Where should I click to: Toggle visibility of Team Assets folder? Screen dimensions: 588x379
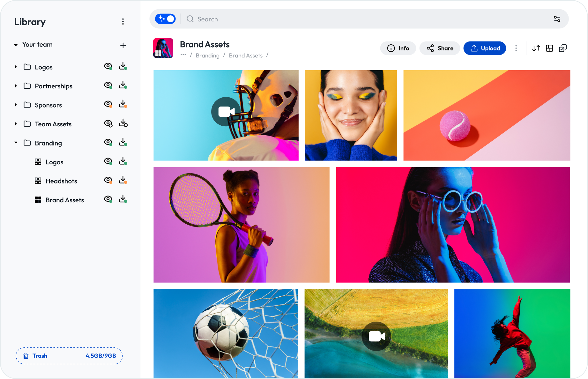[x=108, y=123]
